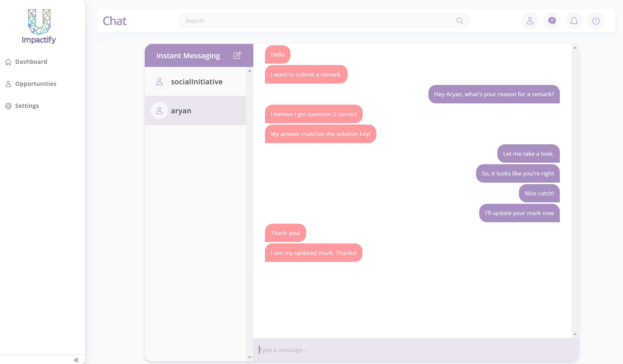This screenshot has width=623, height=364.
Task: Open the chat messages icon in header
Action: coord(552,21)
